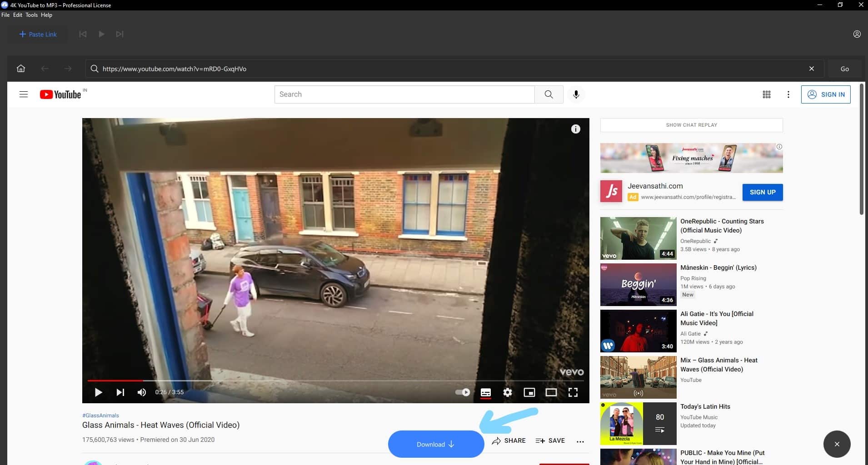Dismiss with the round dark X button
The image size is (868, 465).
click(x=837, y=444)
